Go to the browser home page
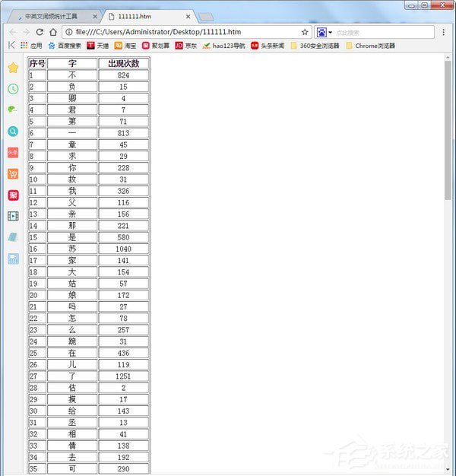456x476 pixels. pyautogui.click(x=52, y=32)
